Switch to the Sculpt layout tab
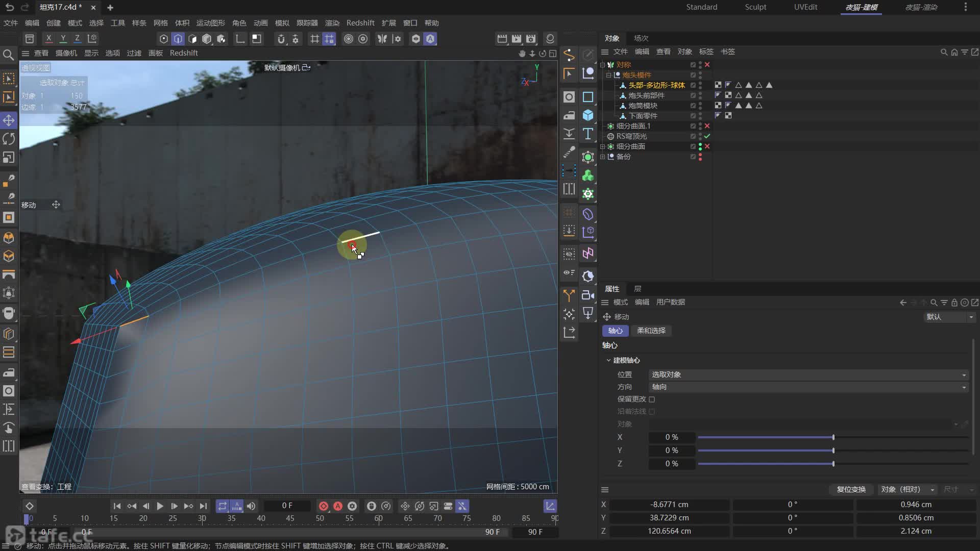Image resolution: width=980 pixels, height=551 pixels. point(755,7)
